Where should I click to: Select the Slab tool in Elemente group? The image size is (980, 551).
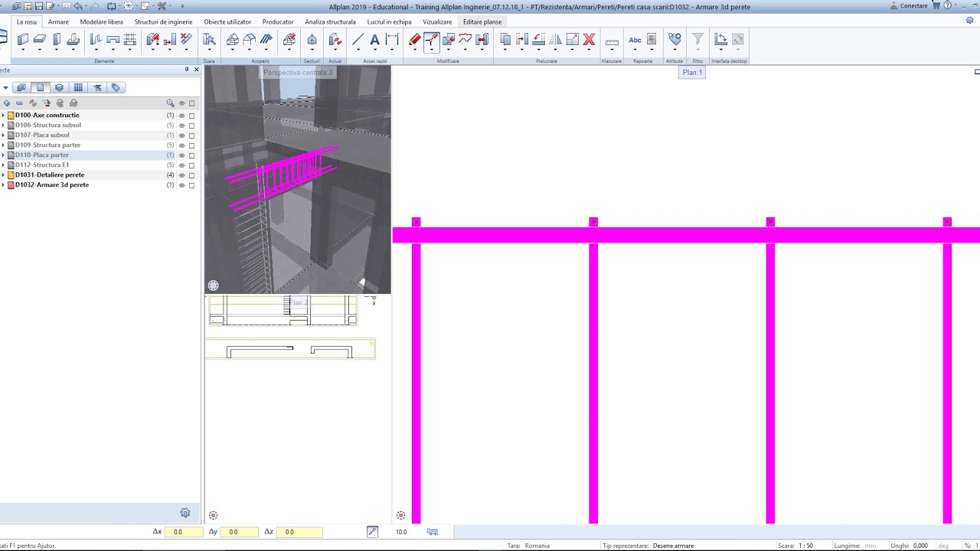40,39
